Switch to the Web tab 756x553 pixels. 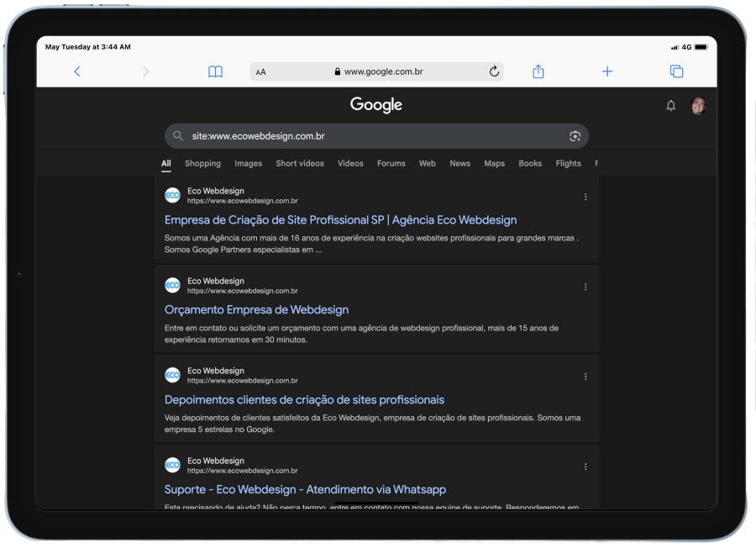[x=428, y=163]
